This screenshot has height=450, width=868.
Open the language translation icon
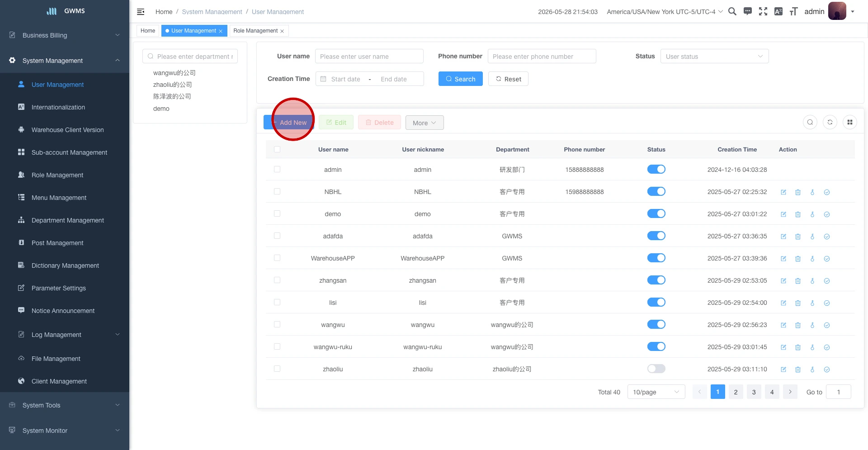coord(778,11)
